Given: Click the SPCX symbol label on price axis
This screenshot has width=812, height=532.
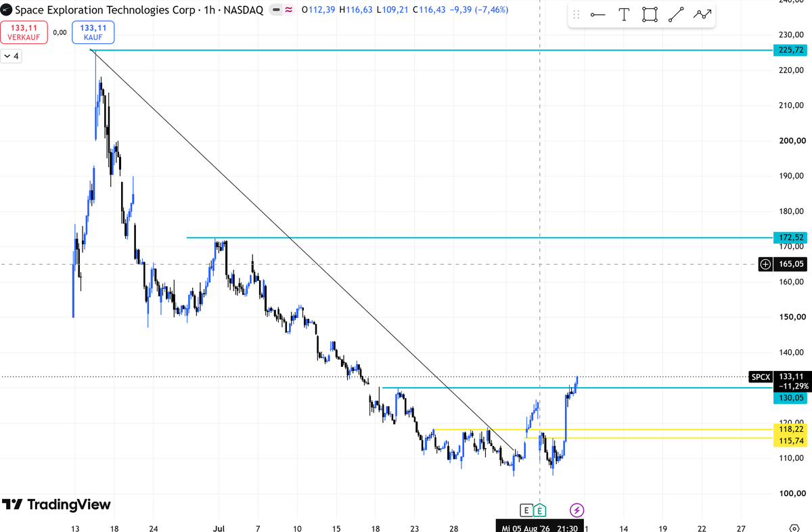Looking at the screenshot, I should click(x=761, y=377).
